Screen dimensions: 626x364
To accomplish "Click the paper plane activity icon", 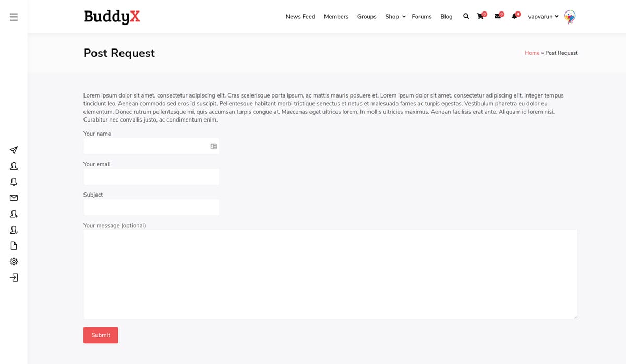I will tap(14, 150).
